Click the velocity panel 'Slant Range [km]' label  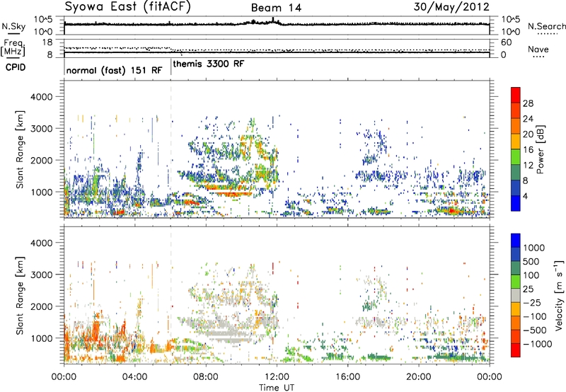point(20,296)
